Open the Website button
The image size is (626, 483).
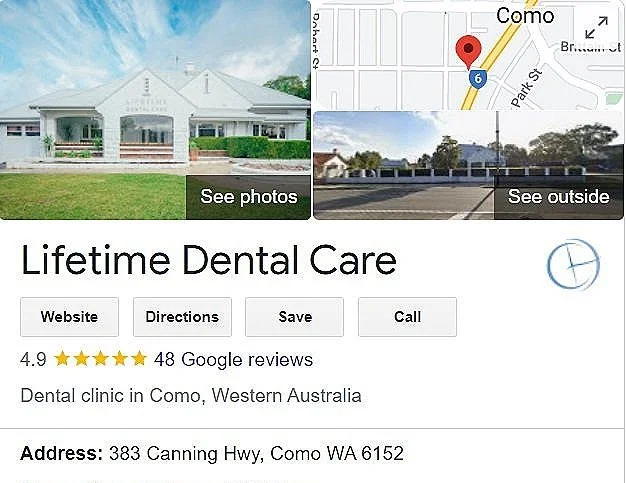[69, 317]
